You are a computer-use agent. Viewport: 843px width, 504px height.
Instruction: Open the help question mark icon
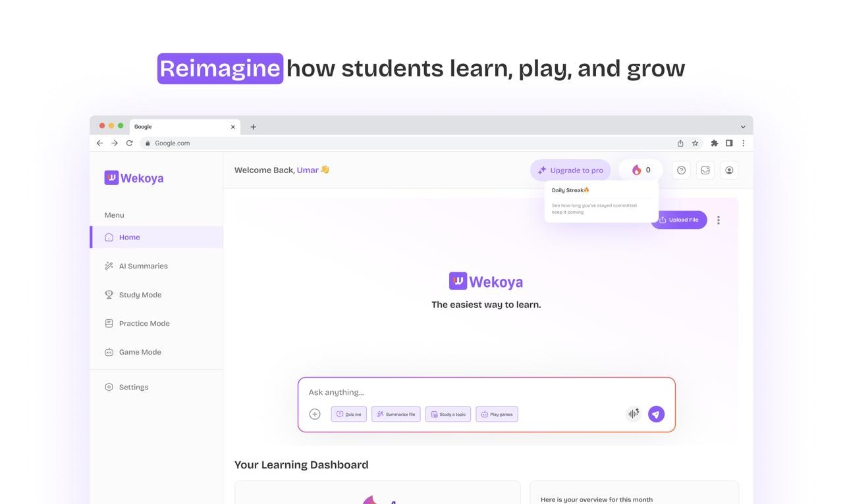pos(681,170)
